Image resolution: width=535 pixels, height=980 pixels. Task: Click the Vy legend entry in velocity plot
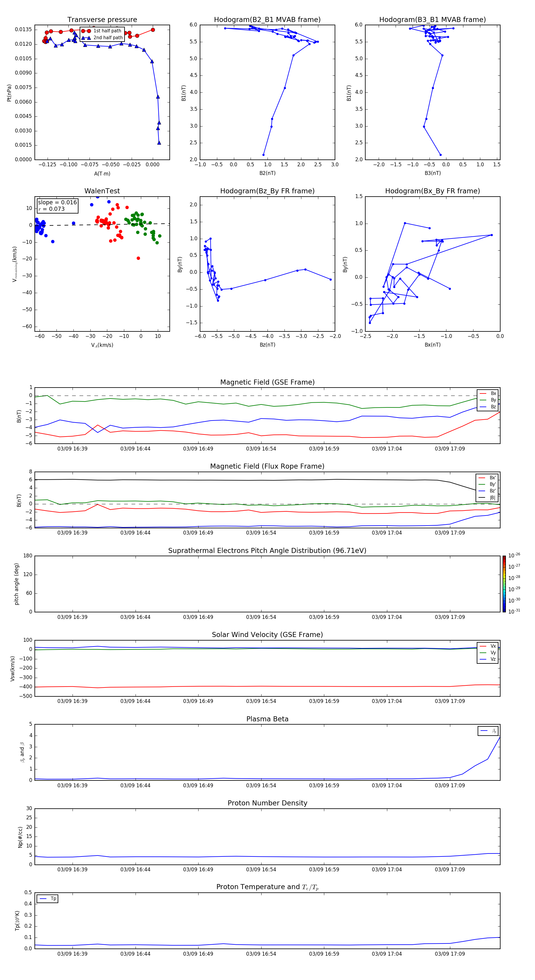coord(488,652)
